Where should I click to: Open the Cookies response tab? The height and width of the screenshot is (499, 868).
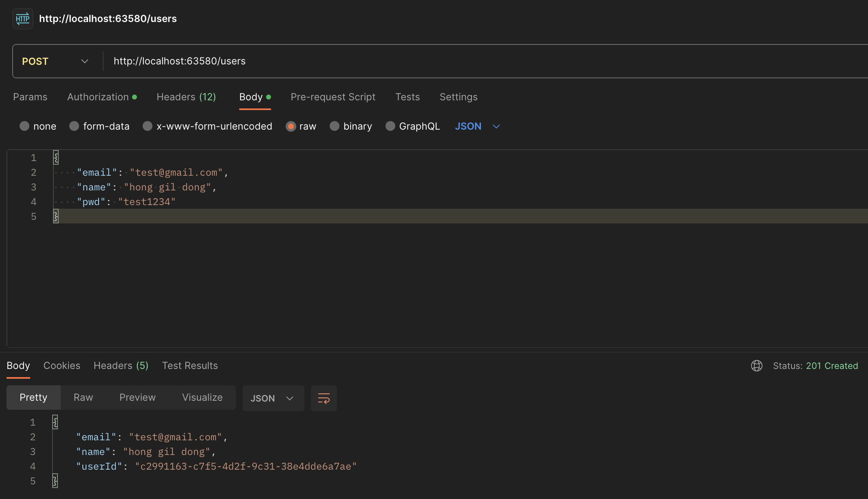[x=62, y=366]
